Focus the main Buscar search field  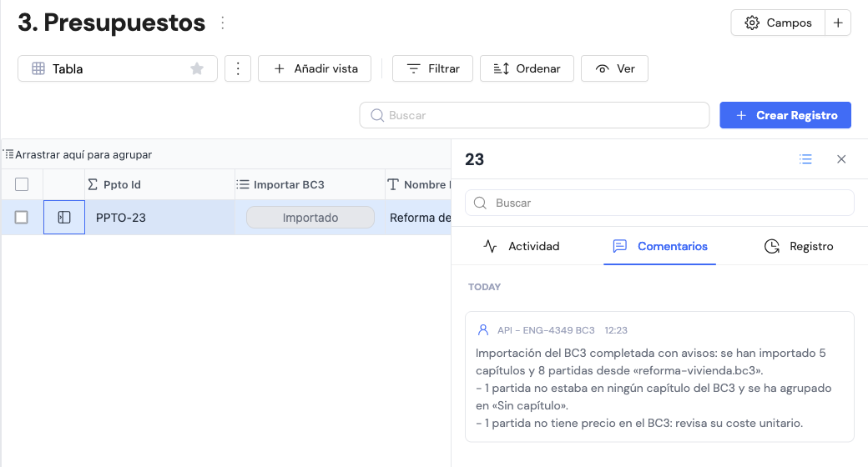pyautogui.click(x=534, y=115)
